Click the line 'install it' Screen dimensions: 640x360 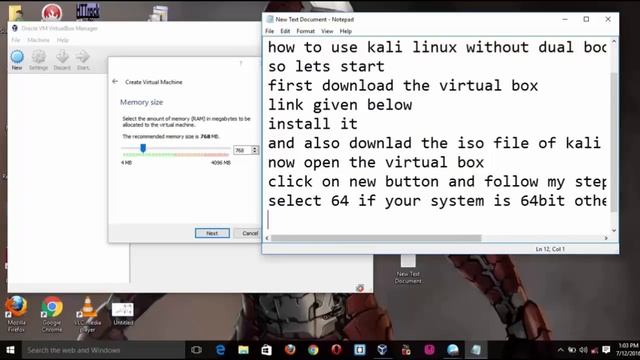click(x=313, y=124)
